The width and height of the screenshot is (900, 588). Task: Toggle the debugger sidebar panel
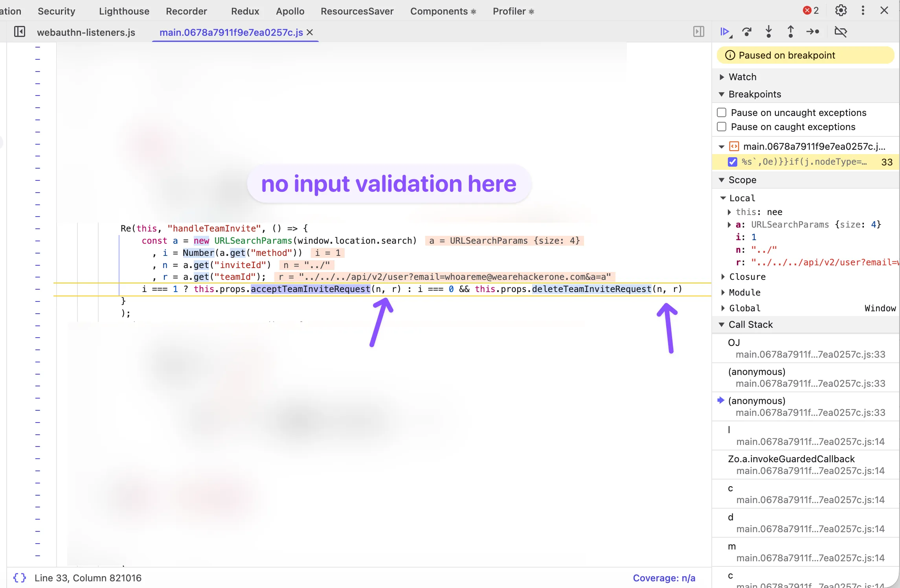tap(698, 31)
